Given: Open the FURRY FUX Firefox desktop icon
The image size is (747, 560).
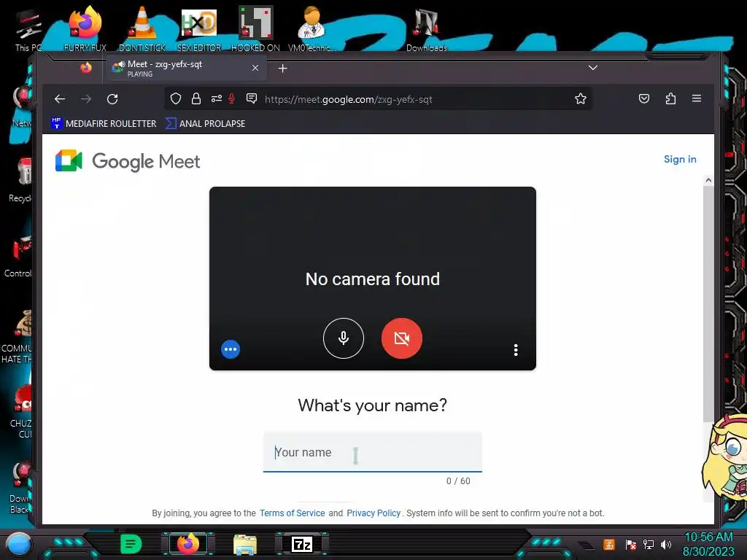Looking at the screenshot, I should (85, 28).
